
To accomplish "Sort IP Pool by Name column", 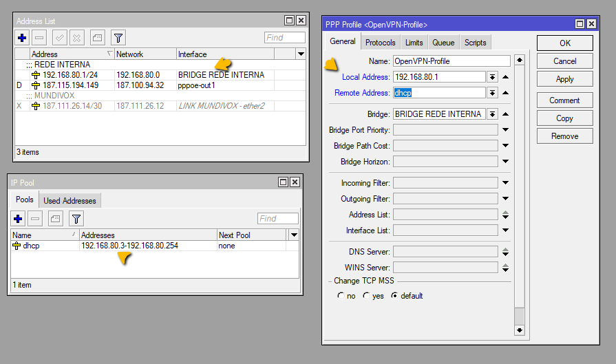I will 45,235.
